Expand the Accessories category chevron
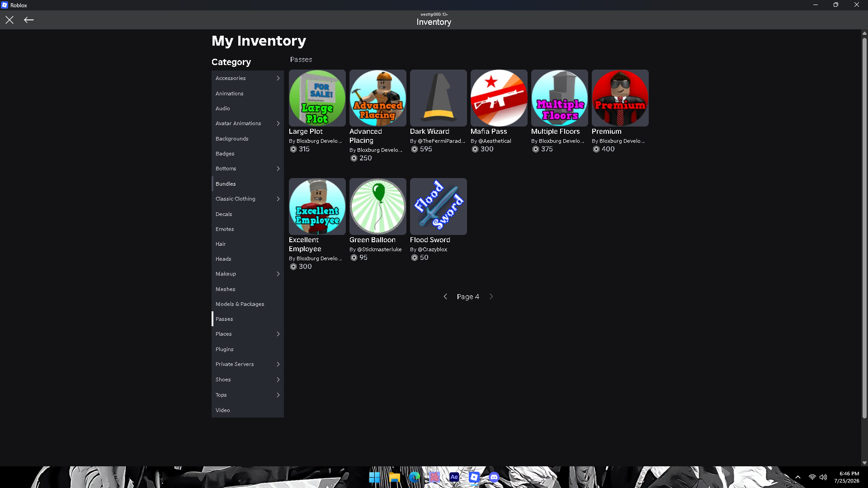 [278, 78]
